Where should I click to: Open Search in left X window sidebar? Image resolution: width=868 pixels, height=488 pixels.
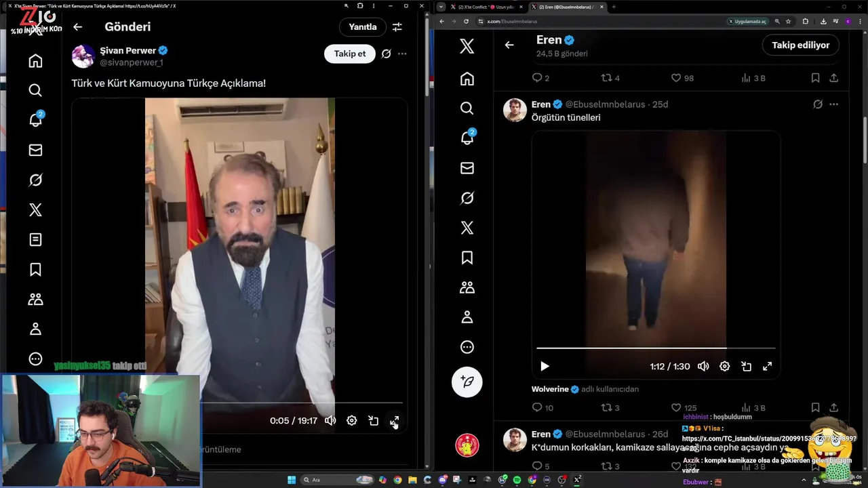pos(35,90)
